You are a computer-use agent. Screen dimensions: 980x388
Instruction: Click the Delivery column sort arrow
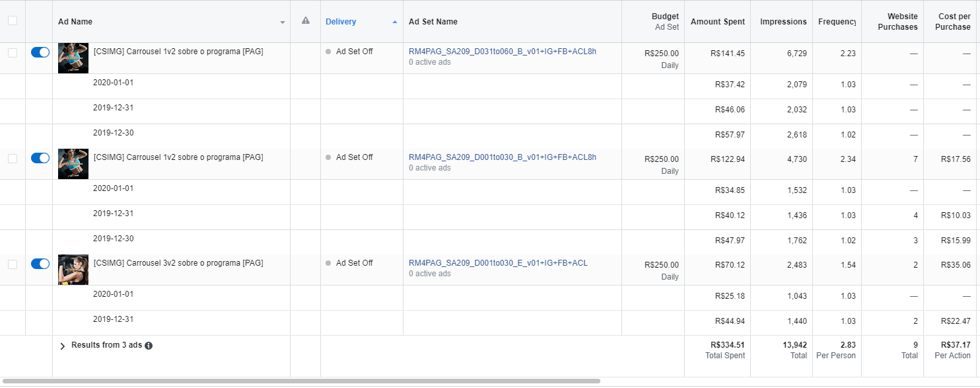point(395,22)
